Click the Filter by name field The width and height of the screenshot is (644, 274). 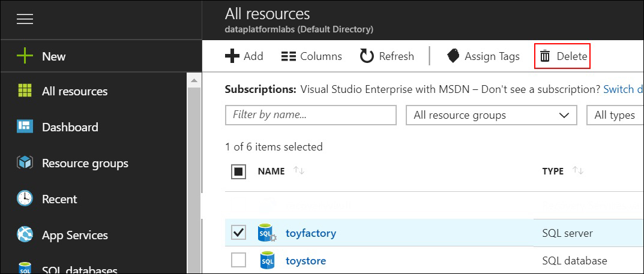[311, 115]
